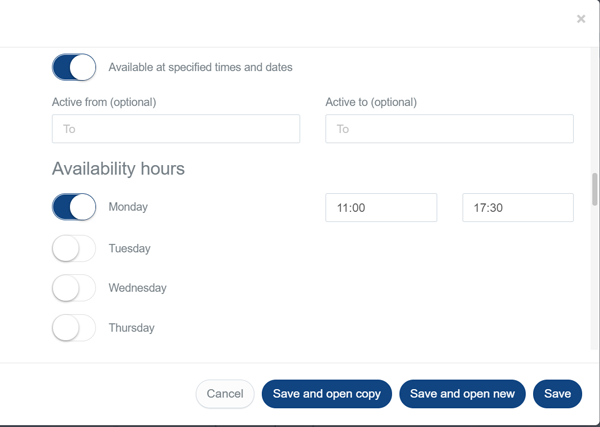Close the dialog with the X icon
Image resolution: width=600 pixels, height=427 pixels.
(581, 19)
